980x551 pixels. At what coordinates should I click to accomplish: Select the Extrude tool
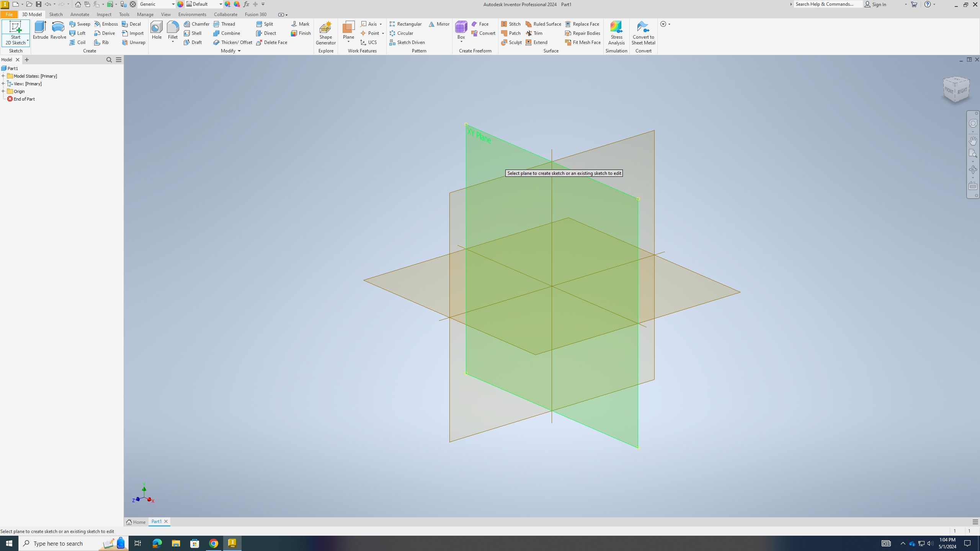pyautogui.click(x=40, y=30)
